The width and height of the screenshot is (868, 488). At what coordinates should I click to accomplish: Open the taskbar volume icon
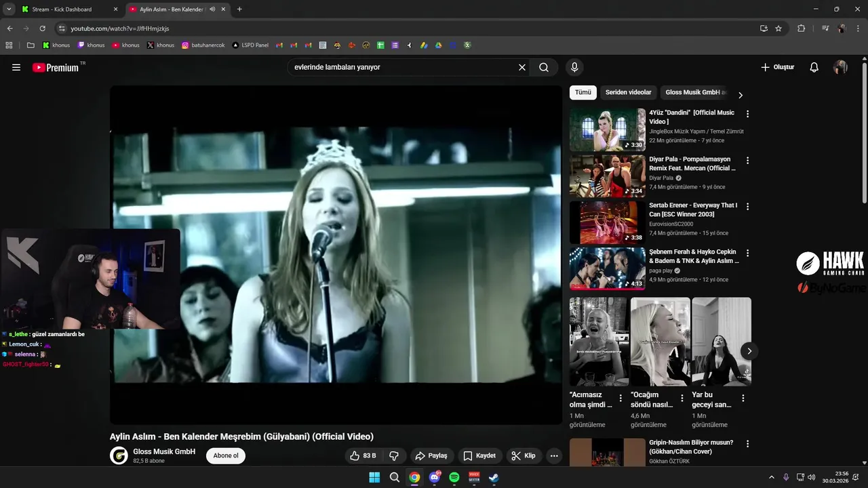click(812, 477)
